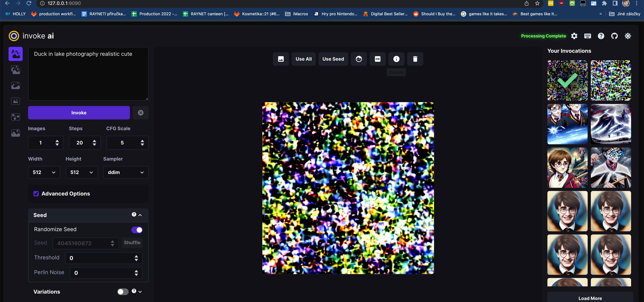The width and height of the screenshot is (644, 302).
Task: Open the help question mark icon
Action: [x=601, y=36]
